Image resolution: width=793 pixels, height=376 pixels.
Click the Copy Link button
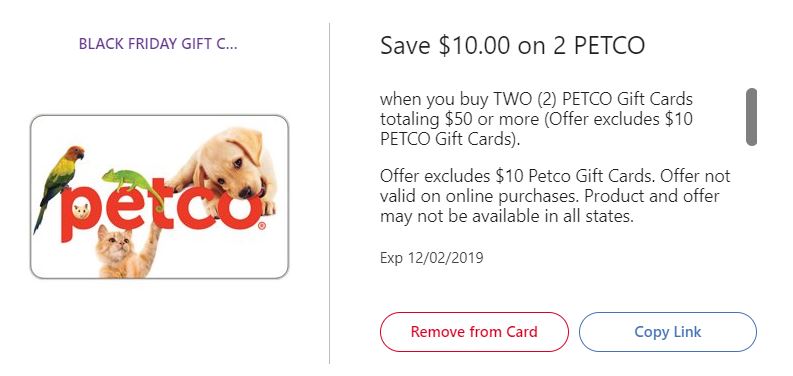click(x=668, y=332)
